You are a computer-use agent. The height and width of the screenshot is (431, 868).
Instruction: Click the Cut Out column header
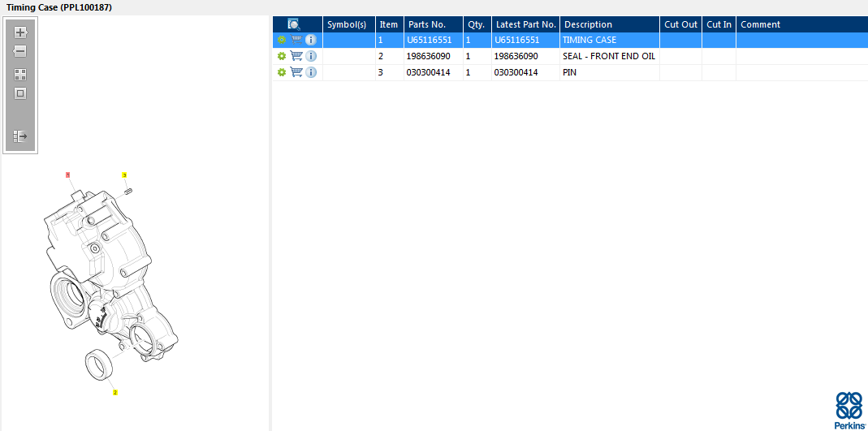coord(681,24)
